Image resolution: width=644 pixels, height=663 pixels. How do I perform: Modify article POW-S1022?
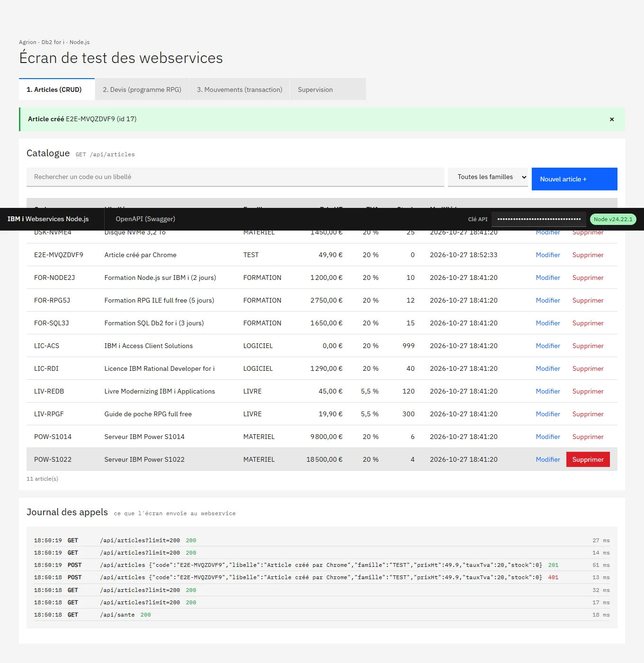pos(548,459)
